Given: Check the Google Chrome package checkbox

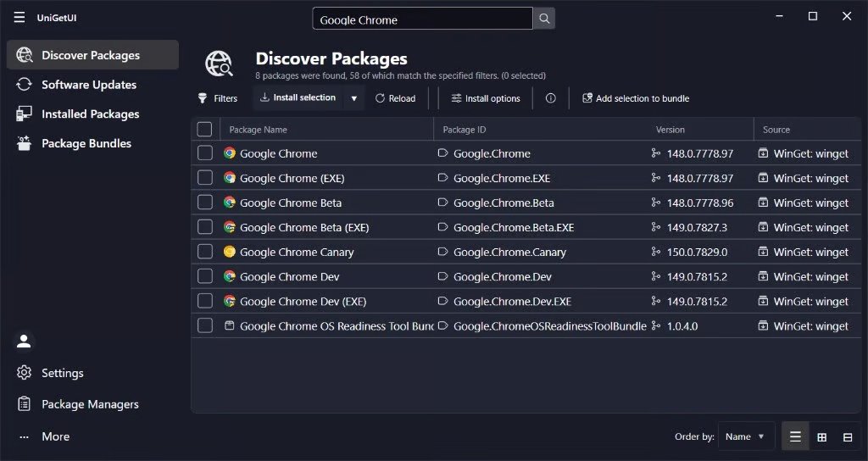Looking at the screenshot, I should point(205,153).
